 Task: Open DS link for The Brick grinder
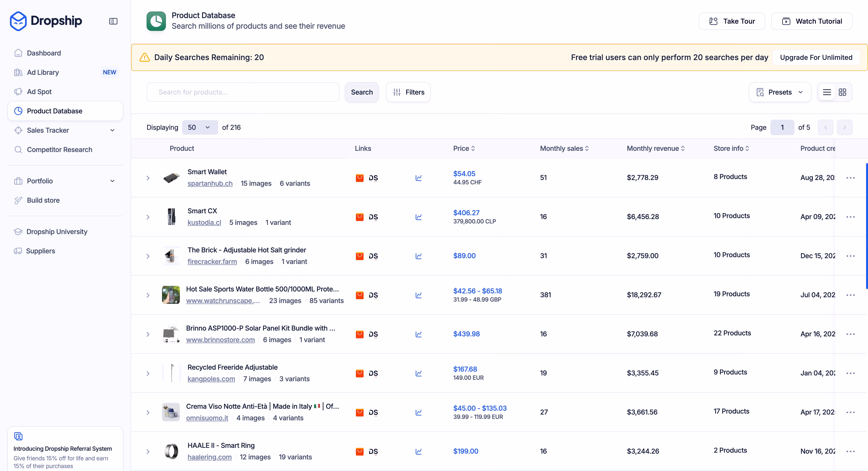tap(373, 256)
